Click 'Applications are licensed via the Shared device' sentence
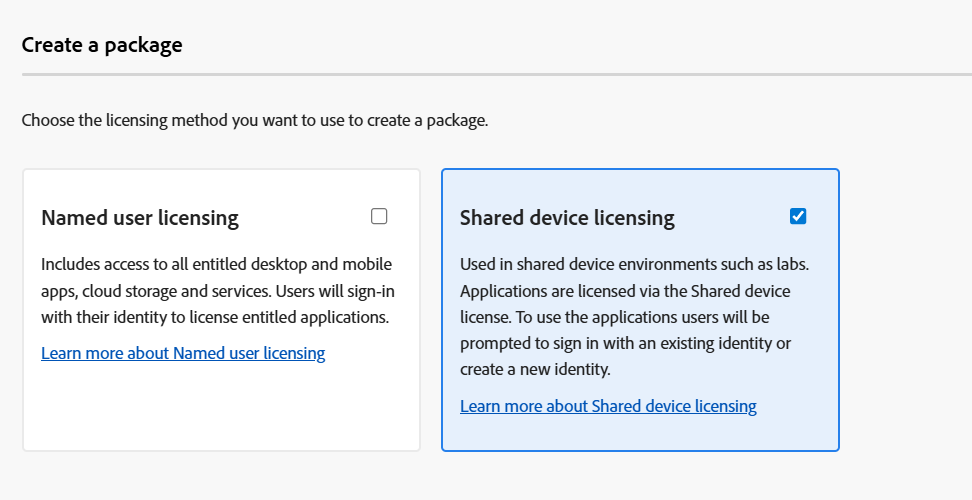The image size is (972, 500). point(625,291)
